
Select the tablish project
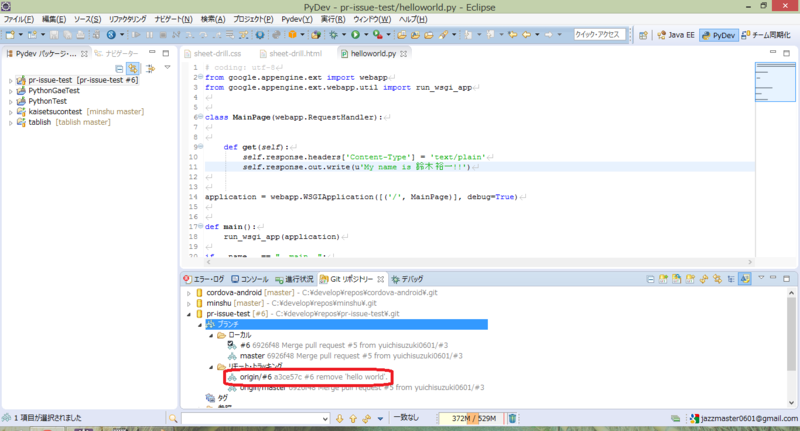coord(63,122)
